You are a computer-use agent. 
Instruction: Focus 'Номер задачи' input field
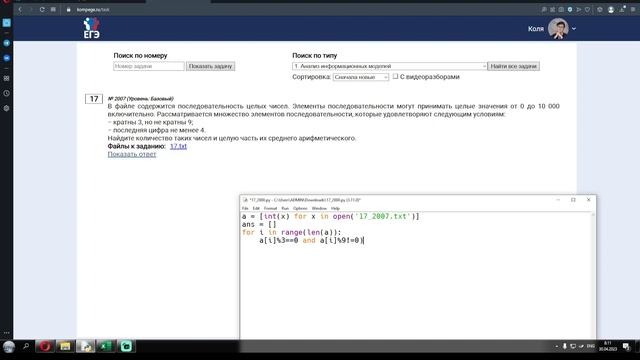[149, 66]
